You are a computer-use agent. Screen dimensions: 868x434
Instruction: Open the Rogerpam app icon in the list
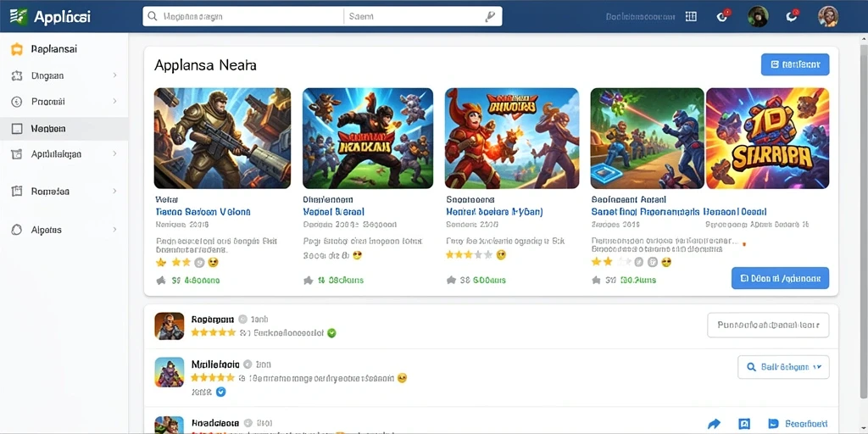point(170,326)
